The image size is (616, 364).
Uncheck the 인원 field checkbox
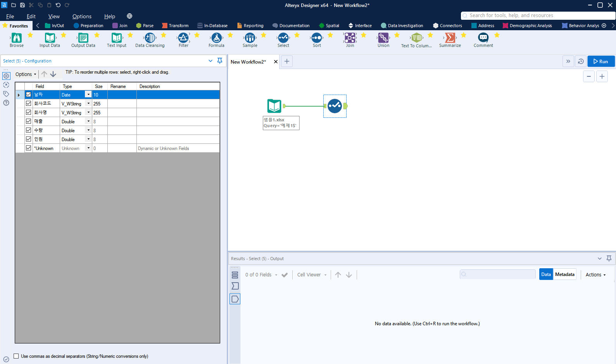pos(29,139)
